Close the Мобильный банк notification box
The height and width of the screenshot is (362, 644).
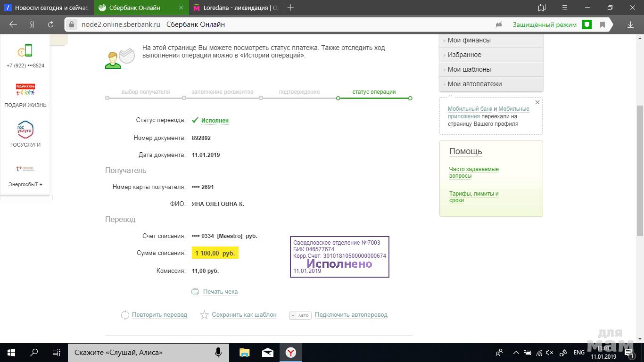pyautogui.click(x=537, y=102)
